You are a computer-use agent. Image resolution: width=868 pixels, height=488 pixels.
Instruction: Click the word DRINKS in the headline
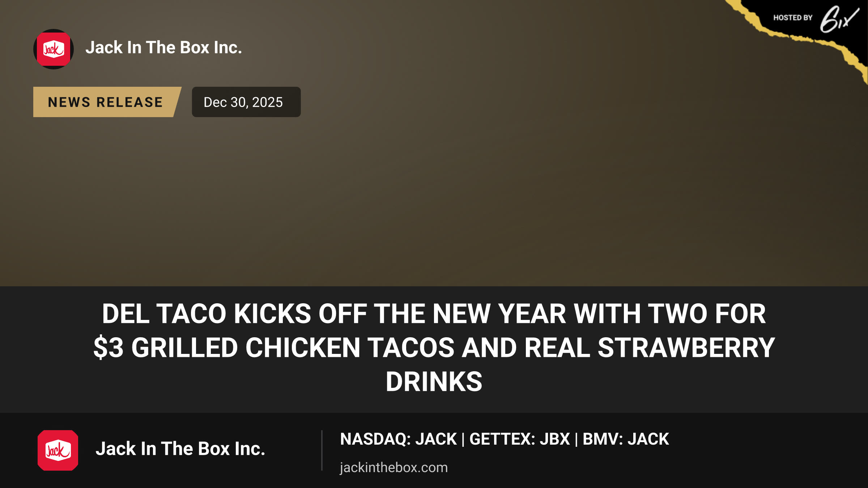click(434, 382)
